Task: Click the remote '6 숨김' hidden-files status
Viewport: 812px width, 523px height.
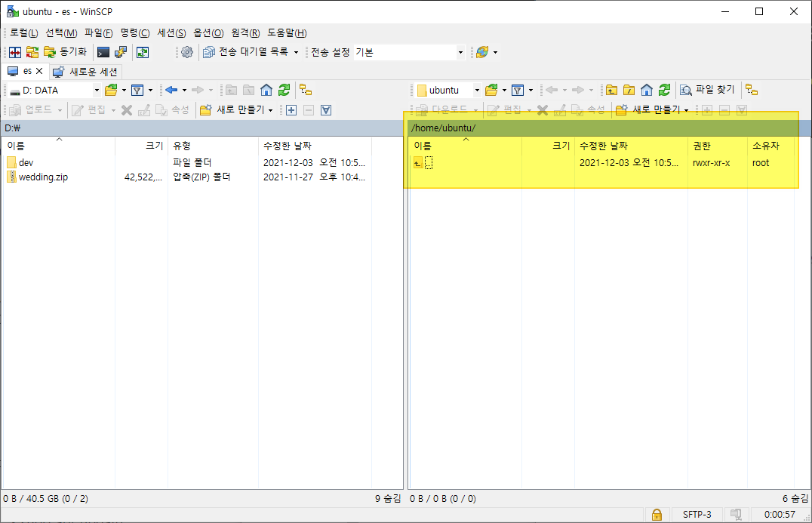Action: tap(795, 499)
